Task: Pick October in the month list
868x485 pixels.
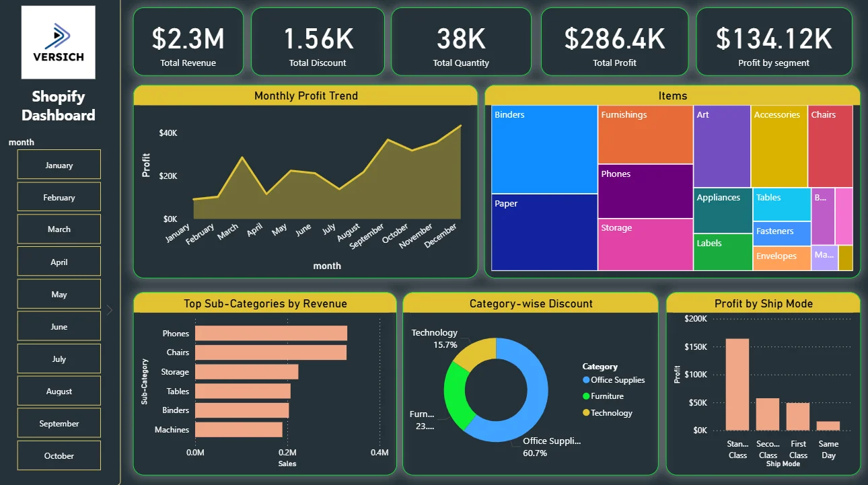Action: pos(59,455)
